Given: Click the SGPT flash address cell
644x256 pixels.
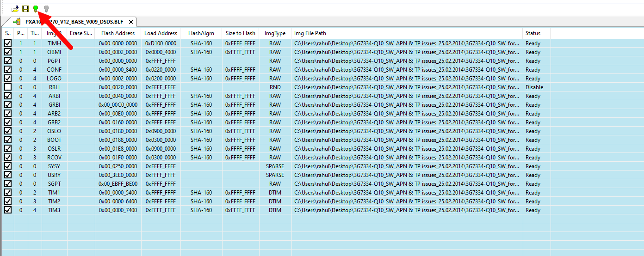Looking at the screenshot, I should pyautogui.click(x=118, y=184).
